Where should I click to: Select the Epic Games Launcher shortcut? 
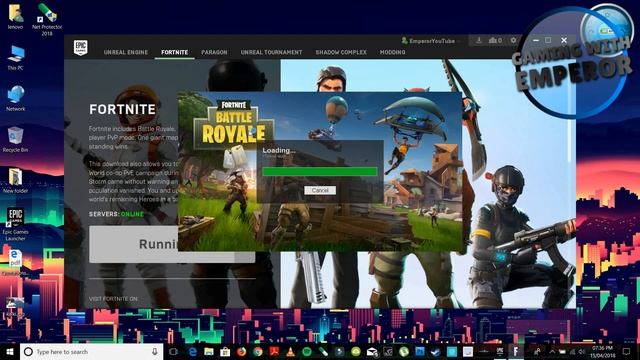point(15,224)
